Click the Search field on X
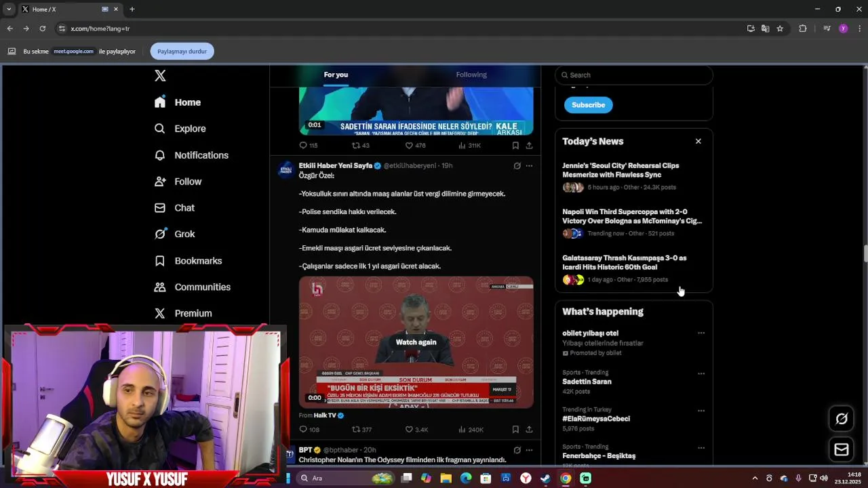Image resolution: width=868 pixels, height=488 pixels. tap(634, 75)
